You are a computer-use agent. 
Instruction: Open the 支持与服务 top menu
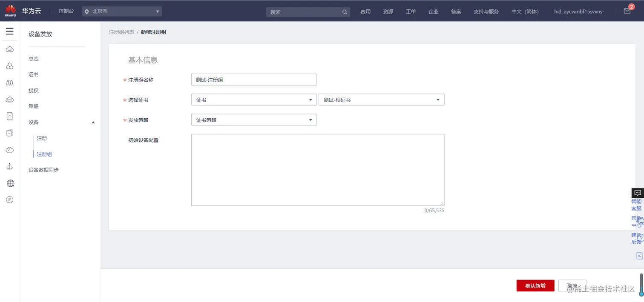coord(486,11)
